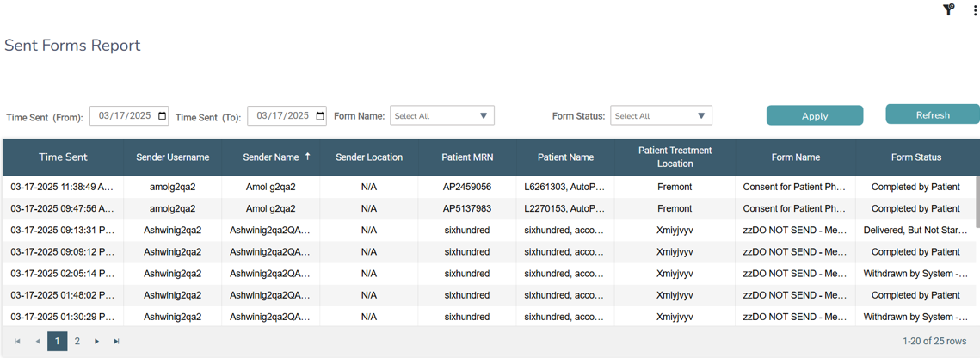Viewport: 980px width, 358px height.
Task: Select page 1 in pagination
Action: click(57, 342)
